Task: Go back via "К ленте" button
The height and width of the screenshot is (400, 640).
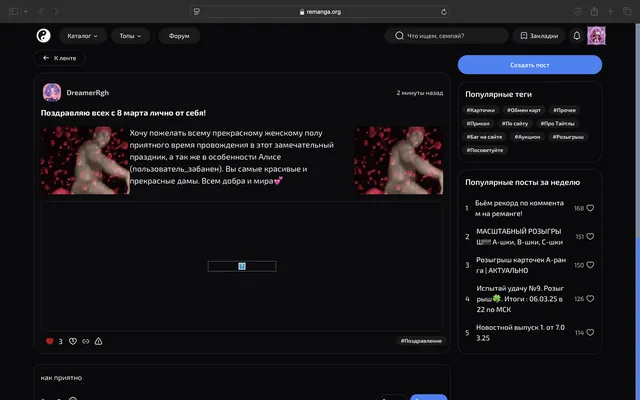Action: [x=60, y=58]
